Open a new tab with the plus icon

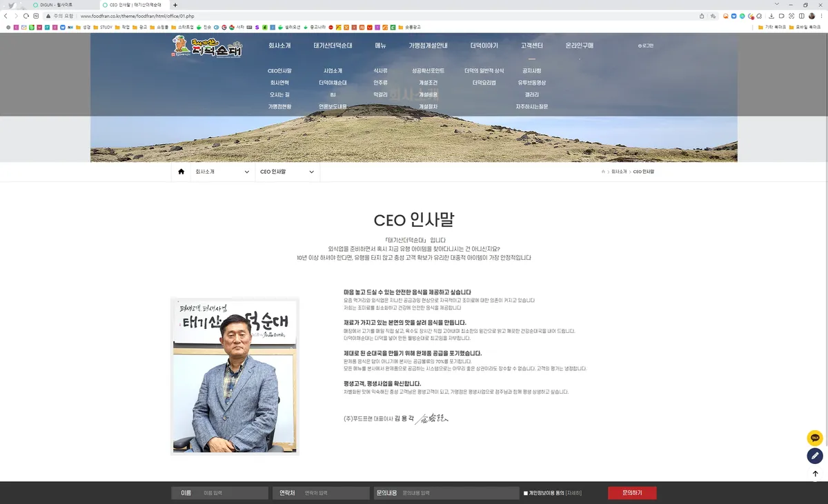175,5
